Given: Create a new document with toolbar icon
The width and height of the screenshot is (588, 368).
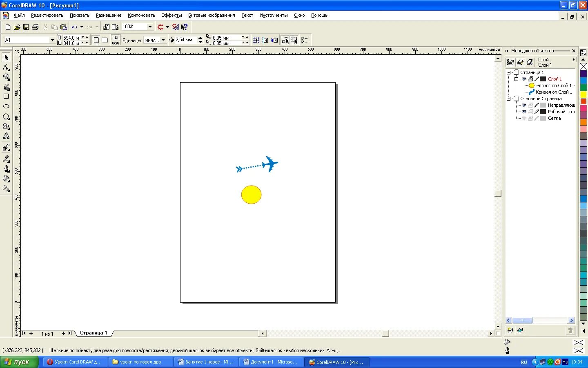Looking at the screenshot, I should [x=8, y=27].
